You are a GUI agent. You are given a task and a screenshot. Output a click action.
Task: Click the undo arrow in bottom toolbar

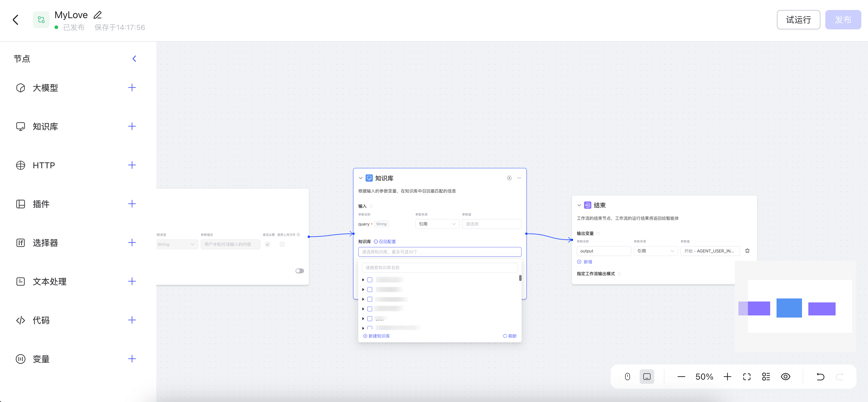click(x=820, y=377)
